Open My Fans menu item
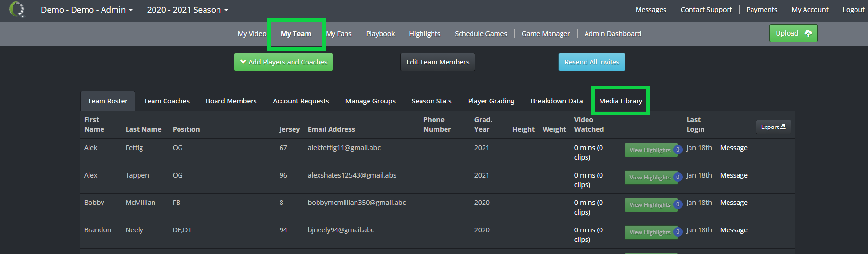Image resolution: width=868 pixels, height=254 pixels. click(x=339, y=34)
